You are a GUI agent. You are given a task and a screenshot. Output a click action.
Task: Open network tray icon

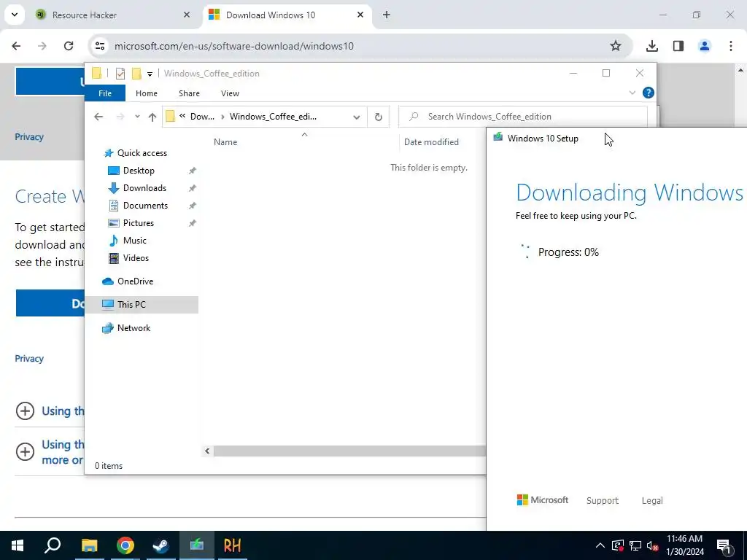(635, 545)
